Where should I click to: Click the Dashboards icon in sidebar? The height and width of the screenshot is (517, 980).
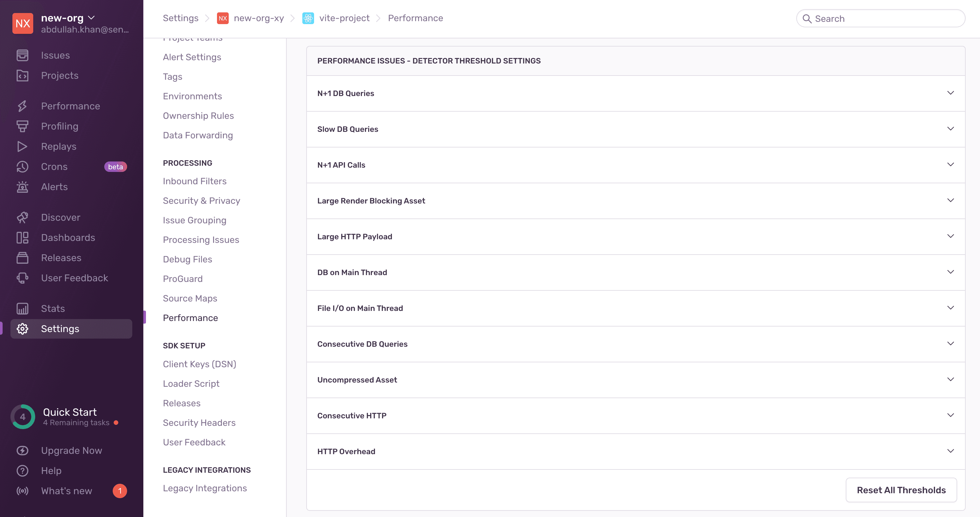pyautogui.click(x=23, y=237)
